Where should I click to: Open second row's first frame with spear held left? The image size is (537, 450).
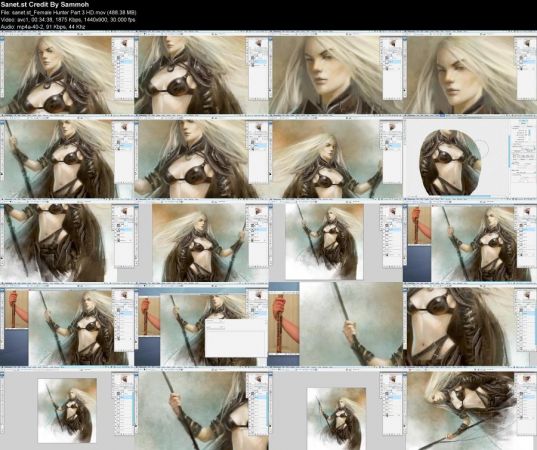pyautogui.click(x=67, y=157)
